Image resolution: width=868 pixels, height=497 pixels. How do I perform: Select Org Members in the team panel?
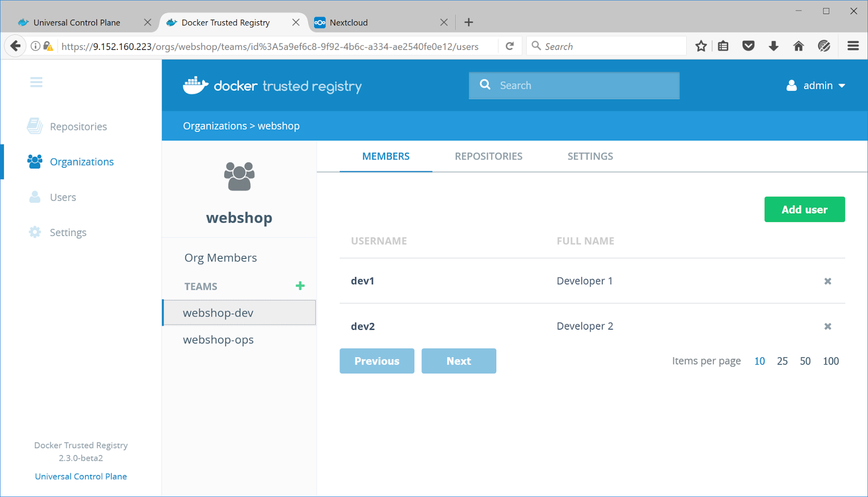click(x=221, y=258)
